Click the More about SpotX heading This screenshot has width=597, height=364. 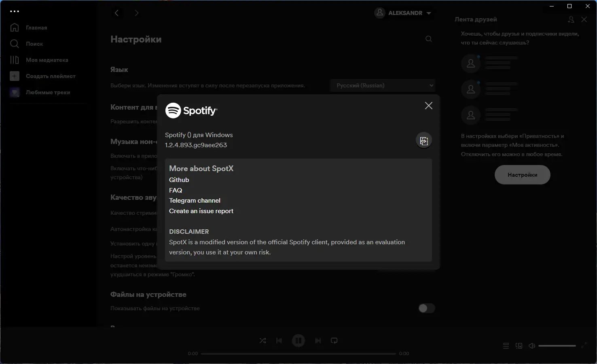click(x=201, y=169)
